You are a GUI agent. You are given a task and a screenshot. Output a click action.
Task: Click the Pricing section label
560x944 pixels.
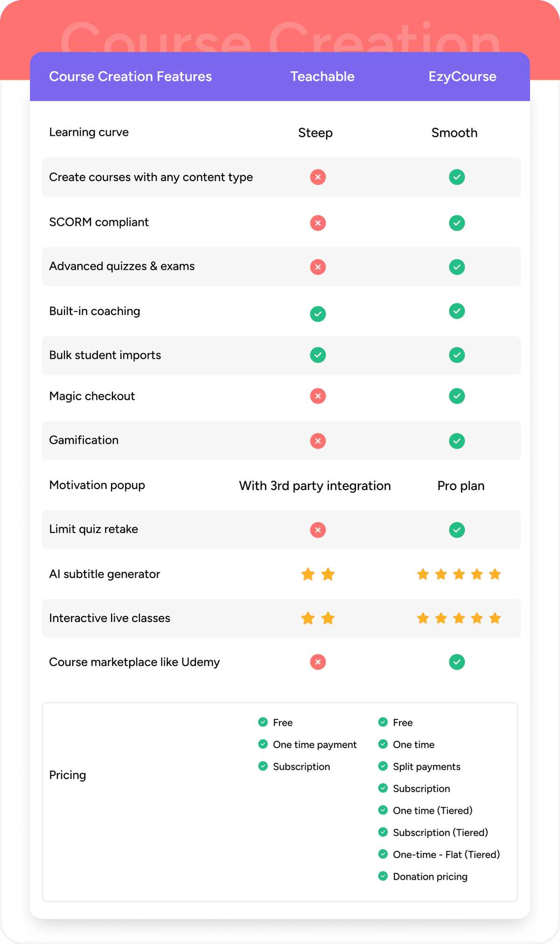tap(68, 775)
